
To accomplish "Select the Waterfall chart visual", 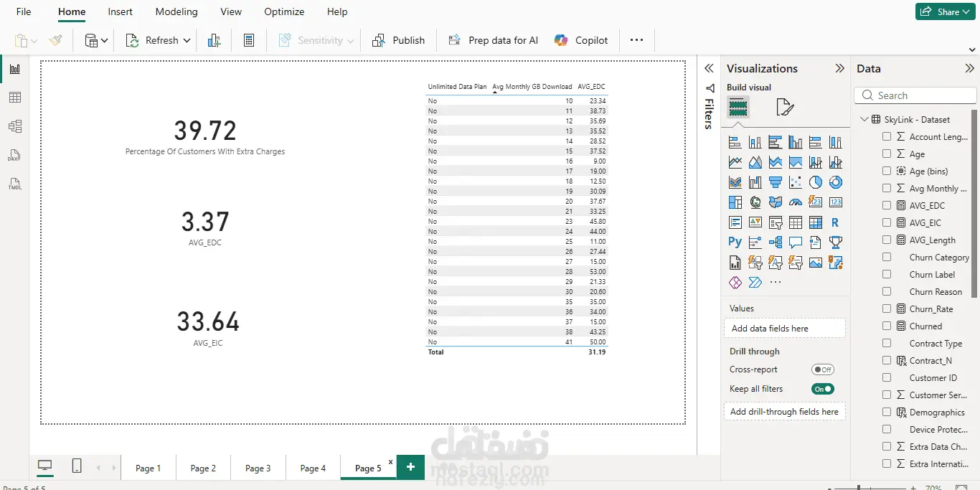I will tap(755, 182).
